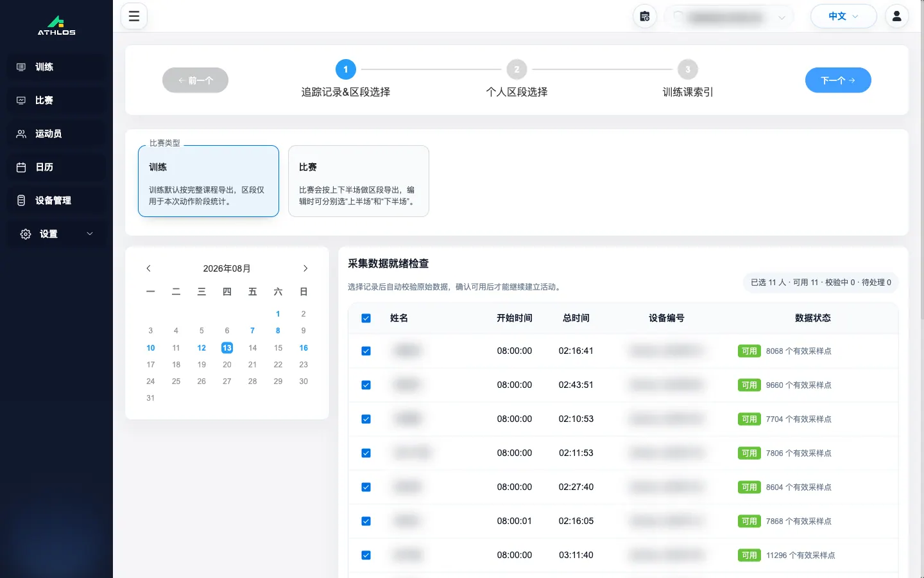
Task: Click step 1 circle indicator
Action: pos(346,69)
